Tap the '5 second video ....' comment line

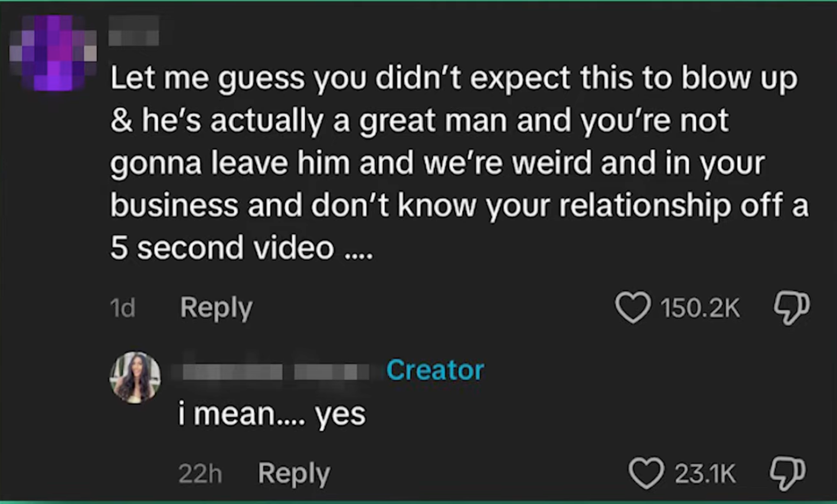click(x=241, y=247)
